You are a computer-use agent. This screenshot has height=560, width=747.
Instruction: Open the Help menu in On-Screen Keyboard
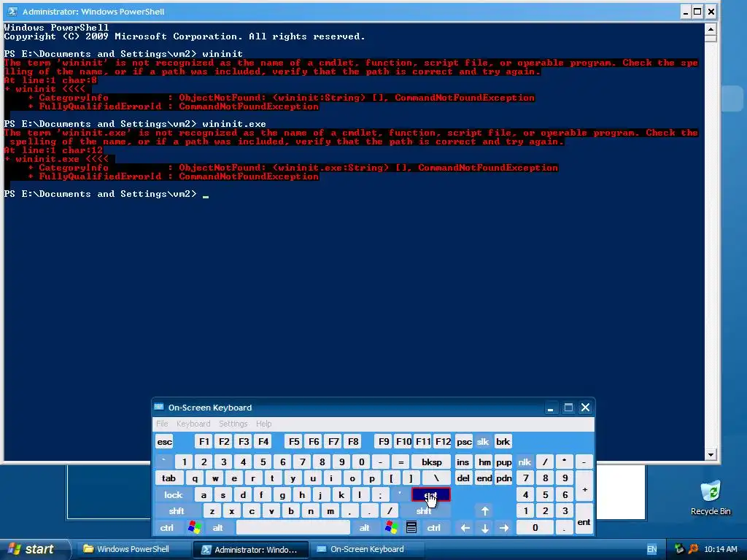(263, 424)
